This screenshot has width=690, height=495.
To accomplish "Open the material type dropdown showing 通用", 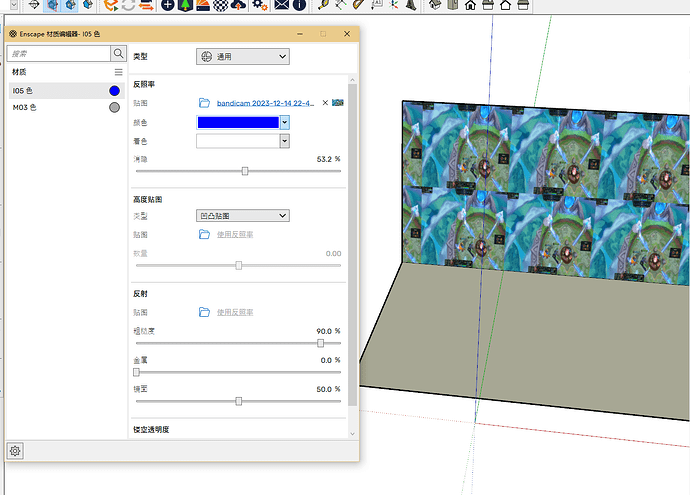I will tap(242, 56).
